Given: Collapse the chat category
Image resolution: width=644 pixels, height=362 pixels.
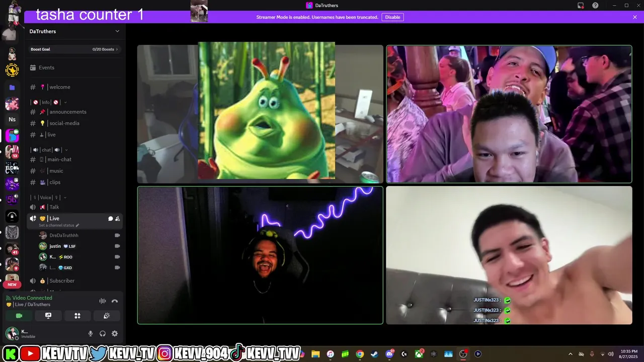Looking at the screenshot, I should click(49, 150).
